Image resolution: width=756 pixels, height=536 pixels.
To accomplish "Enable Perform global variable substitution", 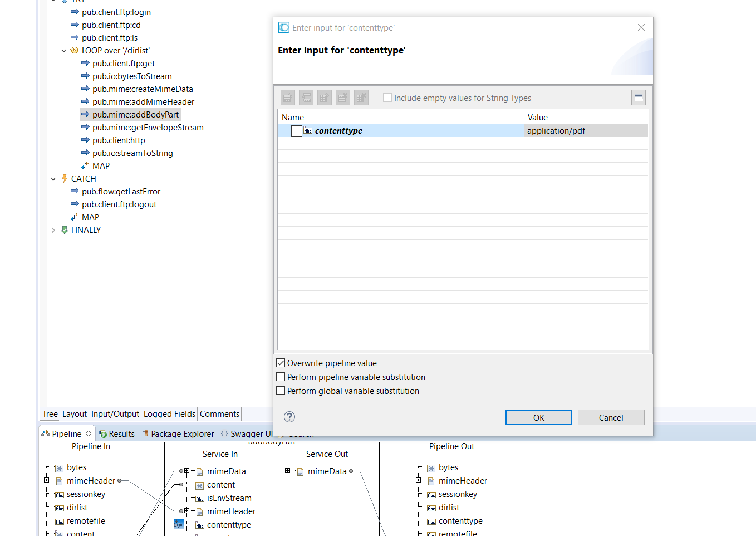I will coord(281,391).
